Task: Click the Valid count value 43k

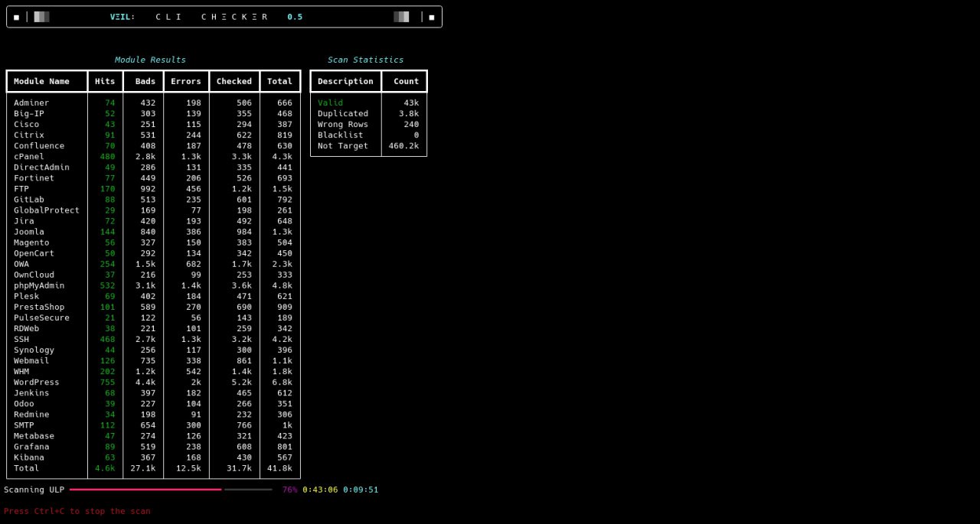Action: (x=411, y=103)
